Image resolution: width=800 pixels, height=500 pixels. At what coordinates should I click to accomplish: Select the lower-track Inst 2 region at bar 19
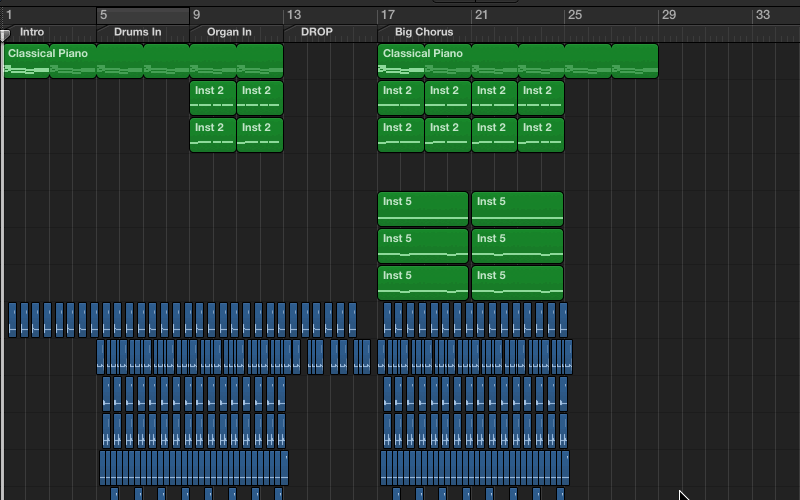point(448,135)
